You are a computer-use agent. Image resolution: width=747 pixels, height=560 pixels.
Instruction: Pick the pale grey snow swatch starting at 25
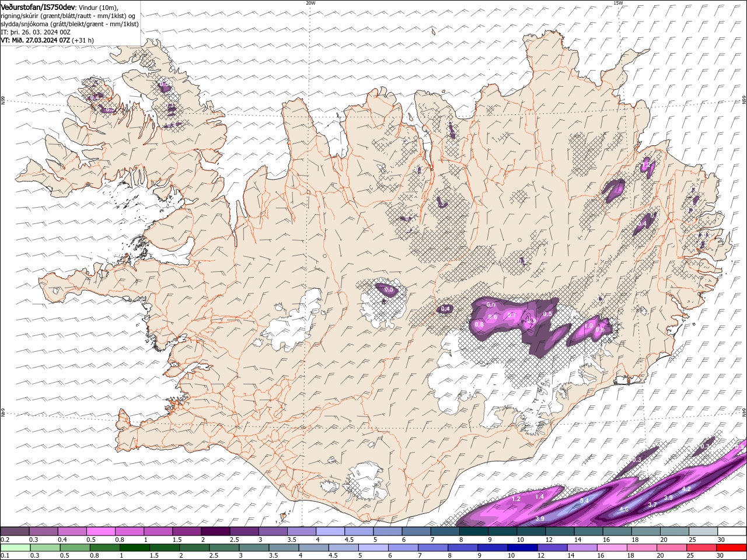(x=703, y=531)
